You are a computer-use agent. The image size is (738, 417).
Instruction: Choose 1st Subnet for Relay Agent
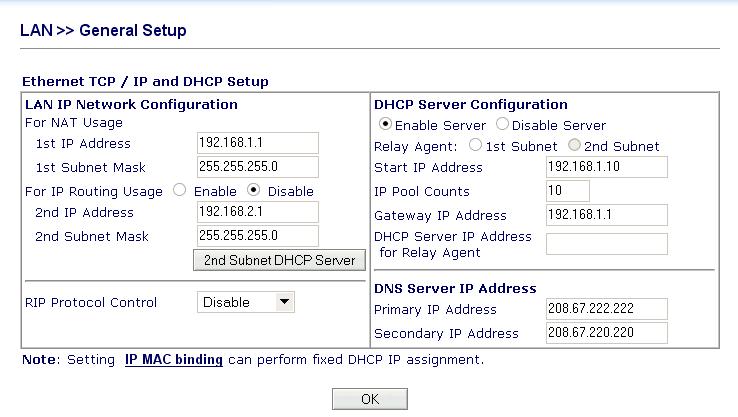point(475,145)
